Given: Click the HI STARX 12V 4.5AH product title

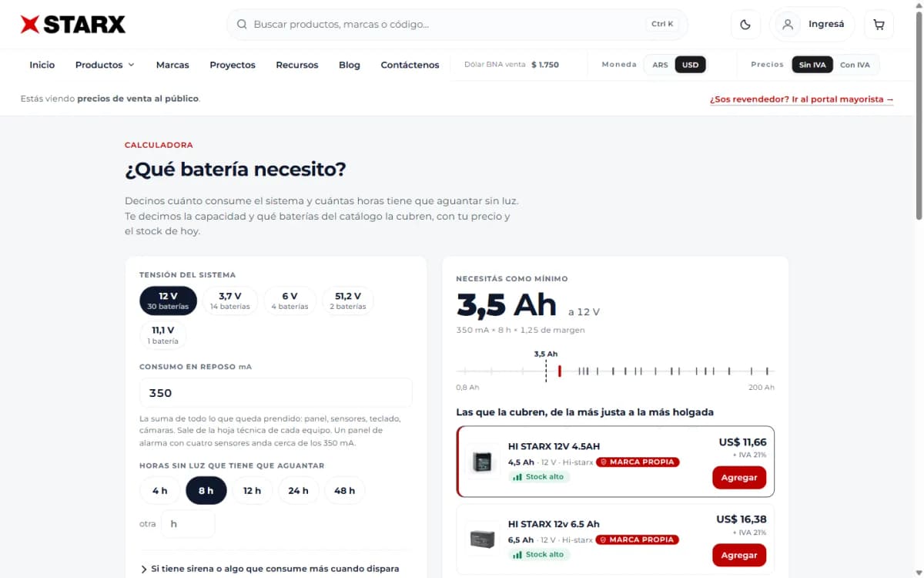Looking at the screenshot, I should [554, 446].
